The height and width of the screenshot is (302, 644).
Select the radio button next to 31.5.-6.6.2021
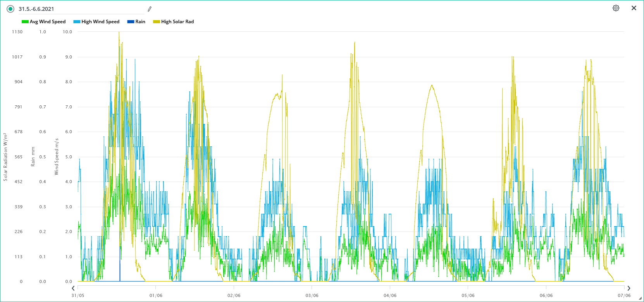(10, 9)
